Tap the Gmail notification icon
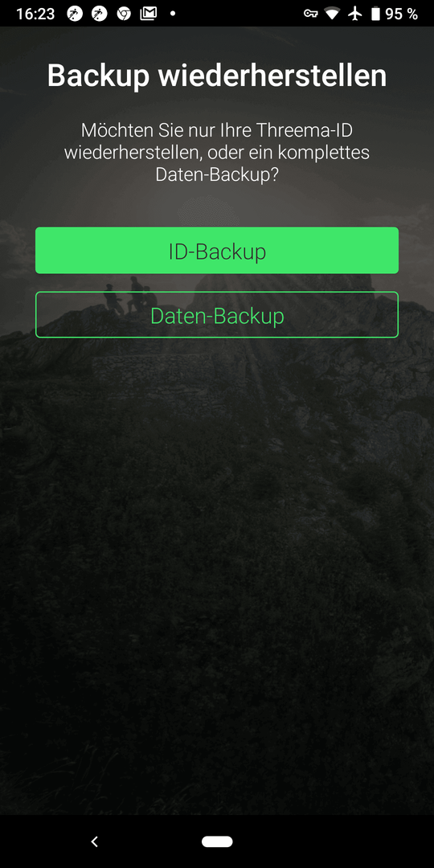434x868 pixels. (149, 14)
